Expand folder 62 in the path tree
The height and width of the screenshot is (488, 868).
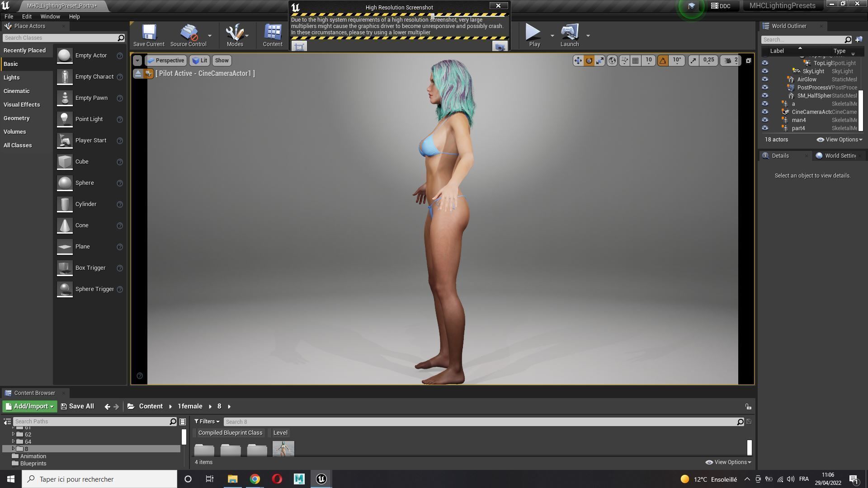(13, 434)
